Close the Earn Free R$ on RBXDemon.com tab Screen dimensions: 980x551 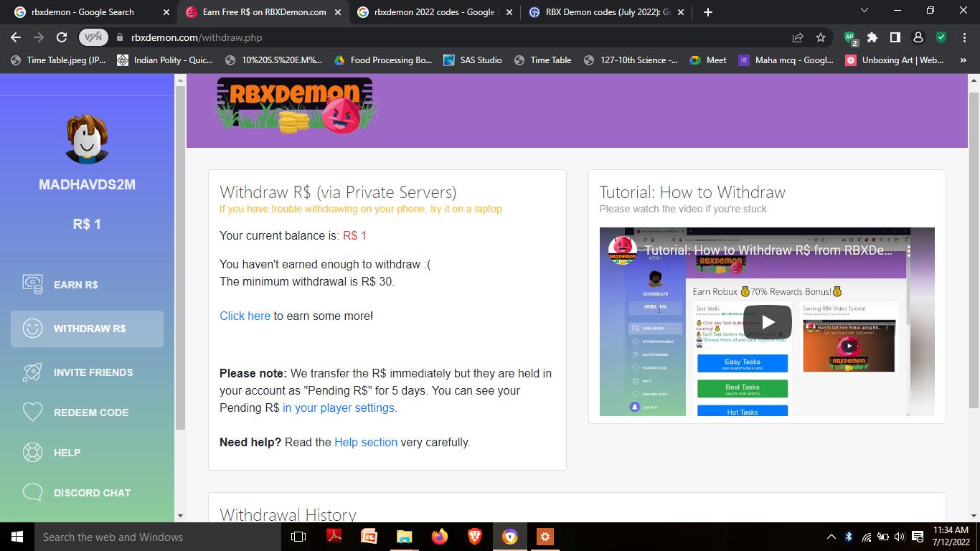click(x=338, y=12)
